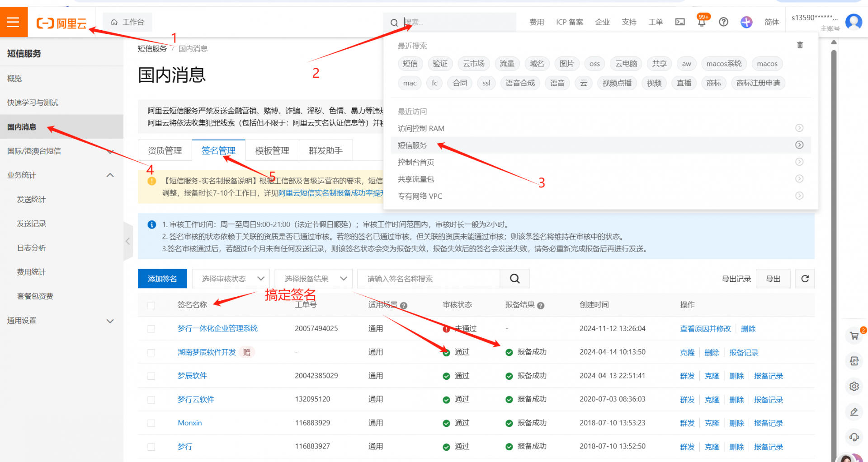
Task: Toggle the select-all checkbox in table header
Action: coord(151,305)
